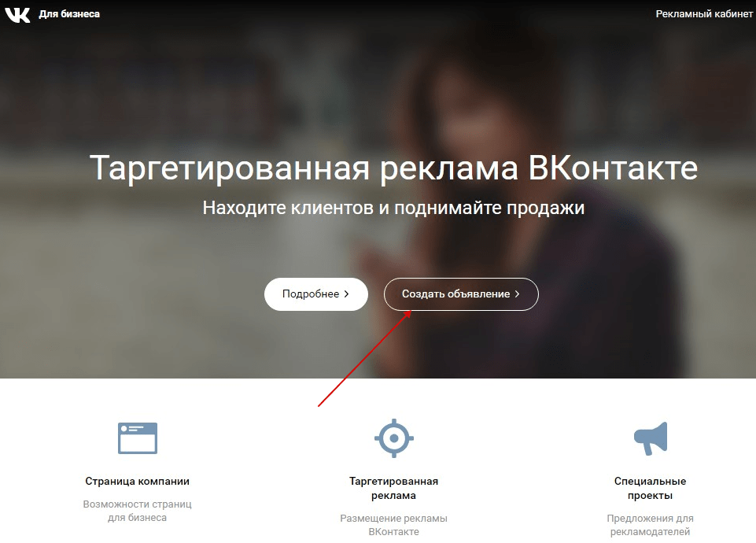Image resolution: width=756 pixels, height=543 pixels.
Task: Open Специальные проекты section title
Action: 650,488
